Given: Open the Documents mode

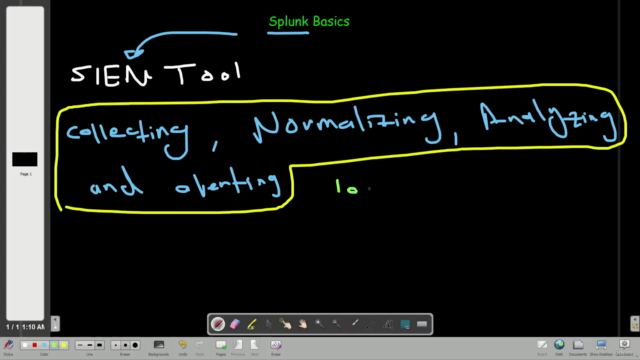Looking at the screenshot, I should [578, 347].
